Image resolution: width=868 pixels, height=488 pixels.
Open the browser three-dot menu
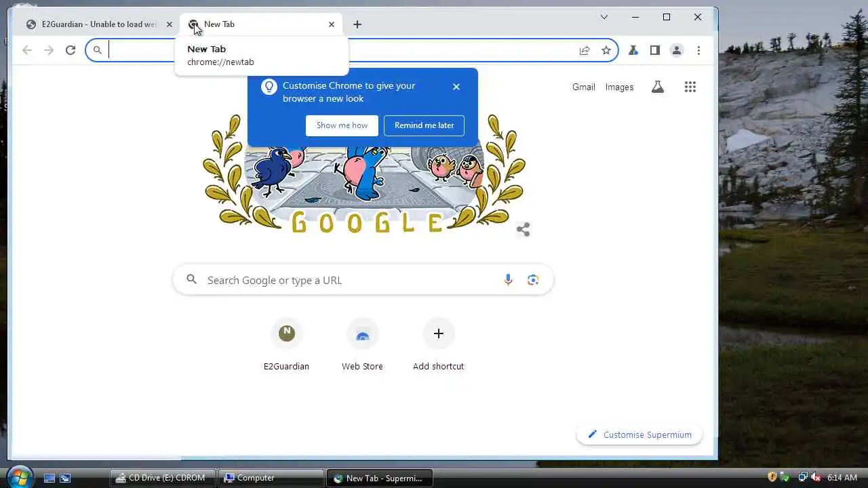(698, 50)
